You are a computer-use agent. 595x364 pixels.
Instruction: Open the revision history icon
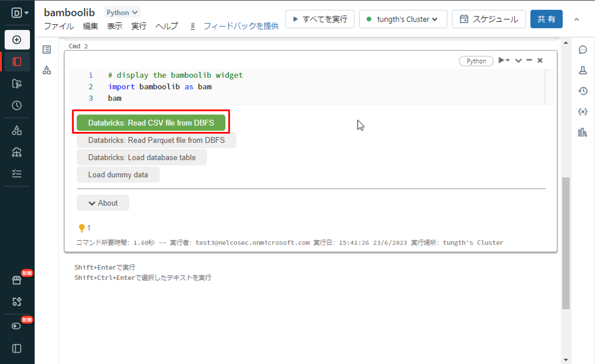583,91
